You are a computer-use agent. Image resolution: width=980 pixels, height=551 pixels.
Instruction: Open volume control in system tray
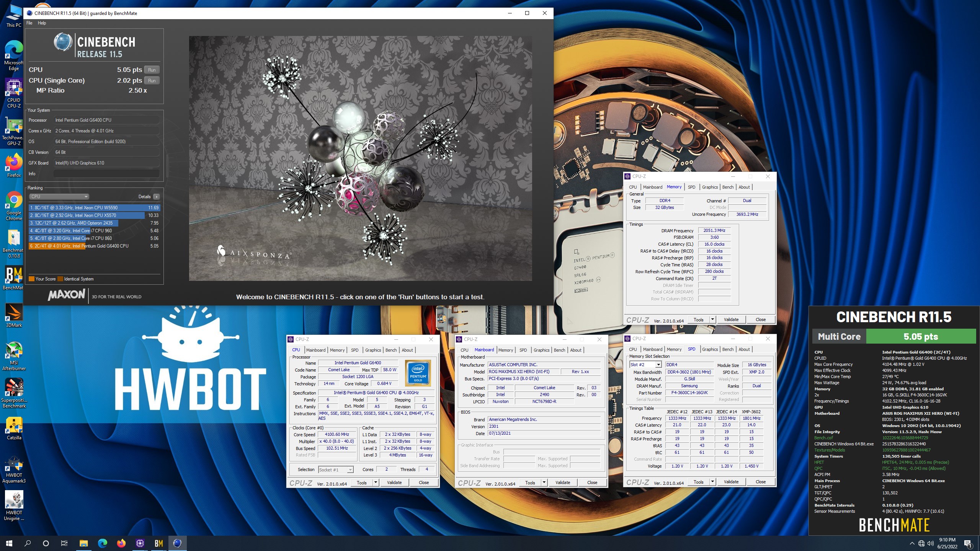(931, 543)
